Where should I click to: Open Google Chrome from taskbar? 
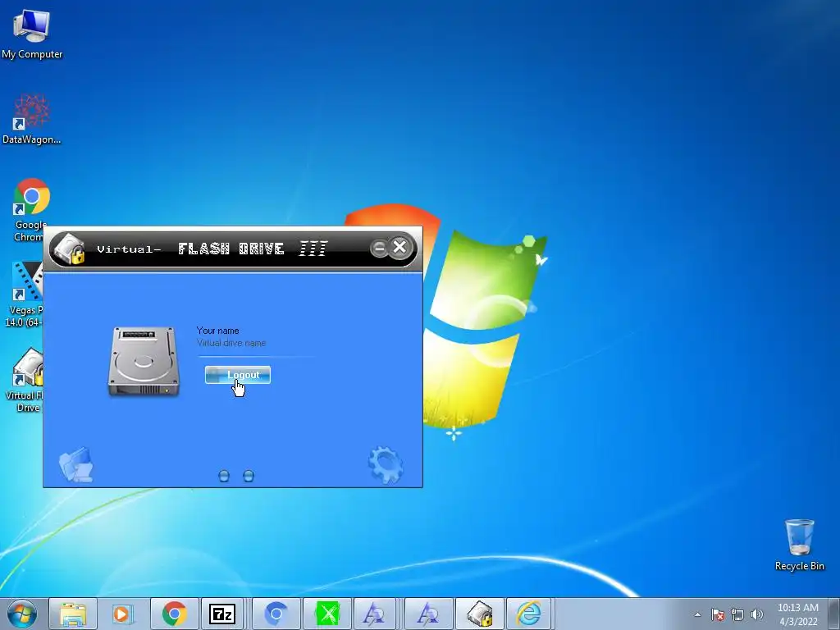click(174, 614)
